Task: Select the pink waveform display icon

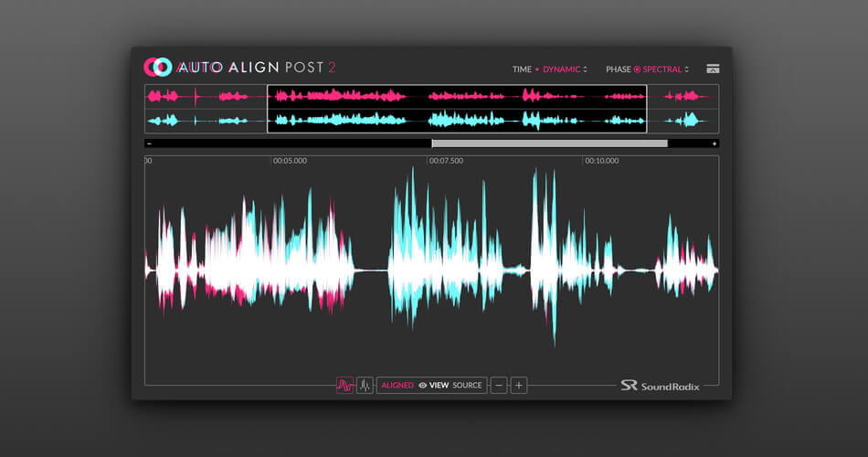Action: [x=344, y=385]
